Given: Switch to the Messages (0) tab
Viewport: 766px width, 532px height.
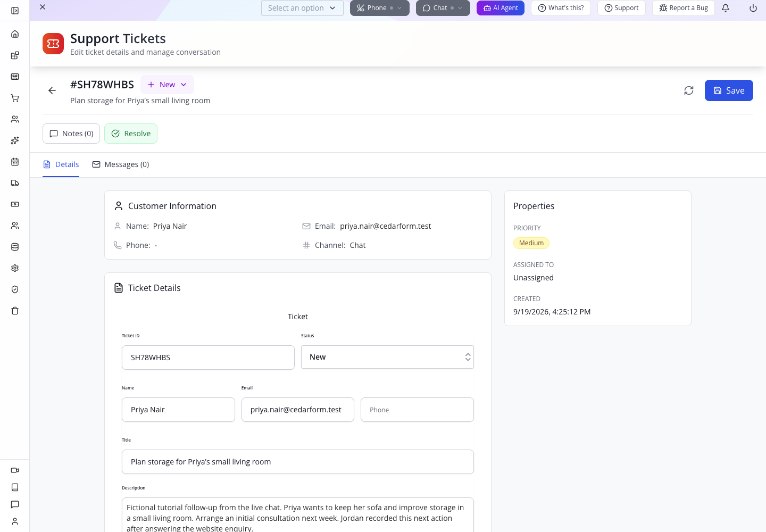Looking at the screenshot, I should click(121, 164).
